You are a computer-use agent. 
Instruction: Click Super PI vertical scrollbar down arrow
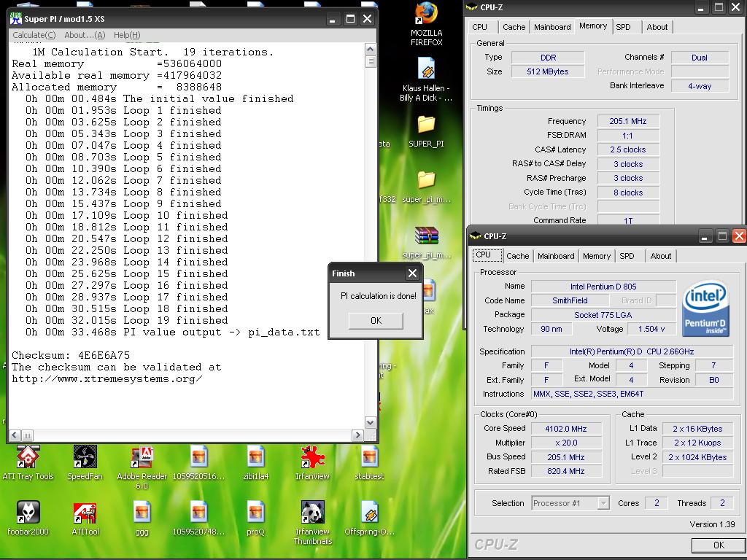click(x=370, y=422)
